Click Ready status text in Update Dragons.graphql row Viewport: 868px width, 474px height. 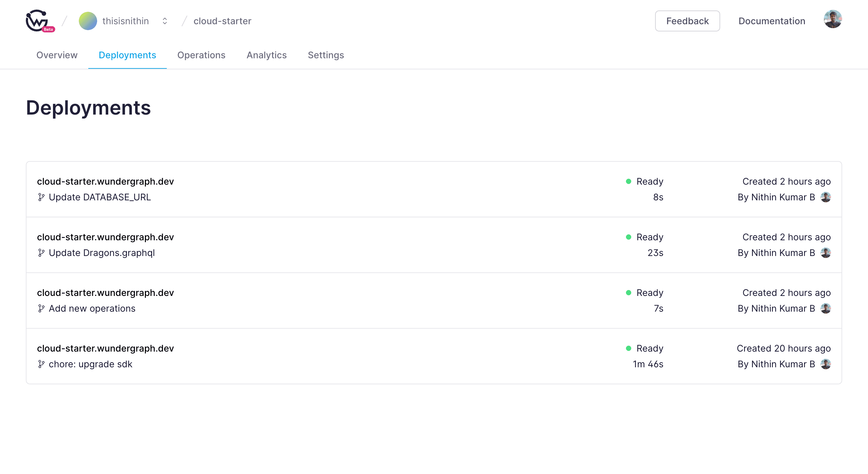pyautogui.click(x=650, y=237)
